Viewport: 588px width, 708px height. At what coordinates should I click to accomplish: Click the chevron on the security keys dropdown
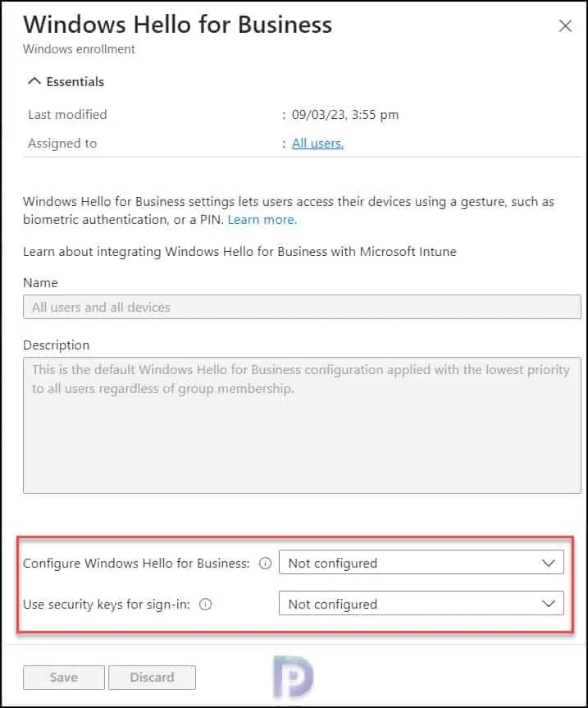550,604
